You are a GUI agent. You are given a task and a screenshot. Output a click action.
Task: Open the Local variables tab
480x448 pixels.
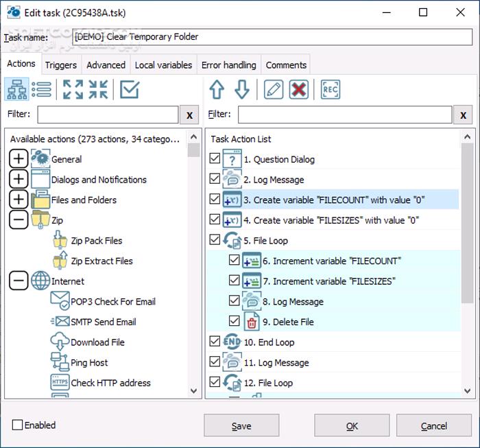tap(163, 65)
